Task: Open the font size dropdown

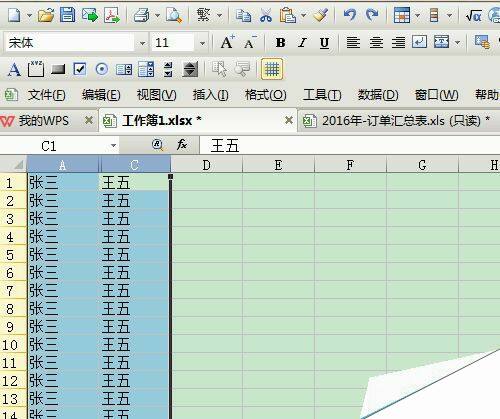Action: (202, 43)
